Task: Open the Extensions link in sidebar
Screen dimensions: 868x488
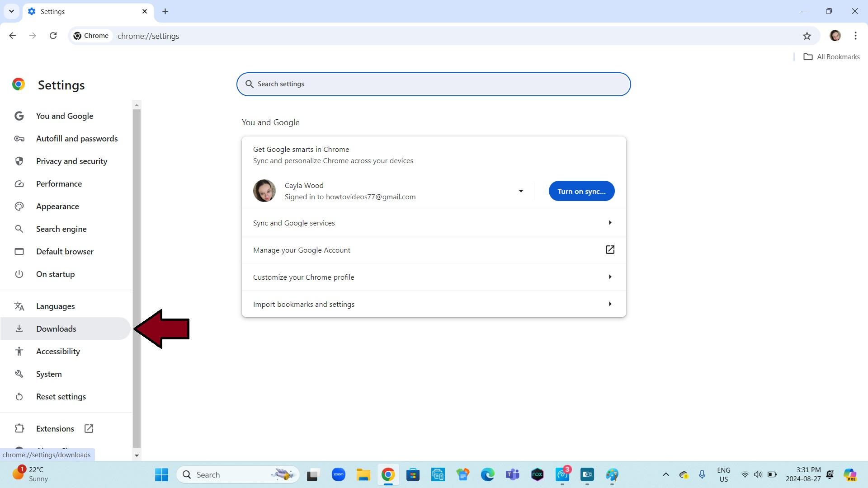Action: (66, 429)
